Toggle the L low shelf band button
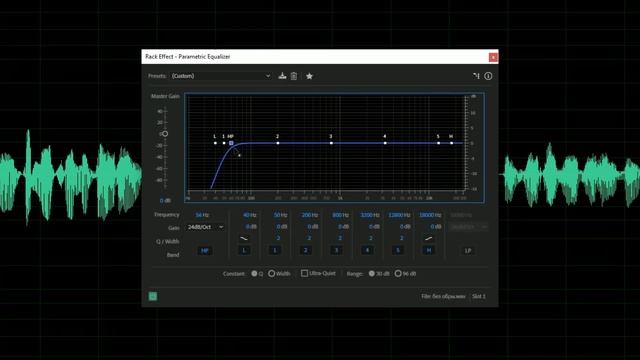 (x=244, y=251)
